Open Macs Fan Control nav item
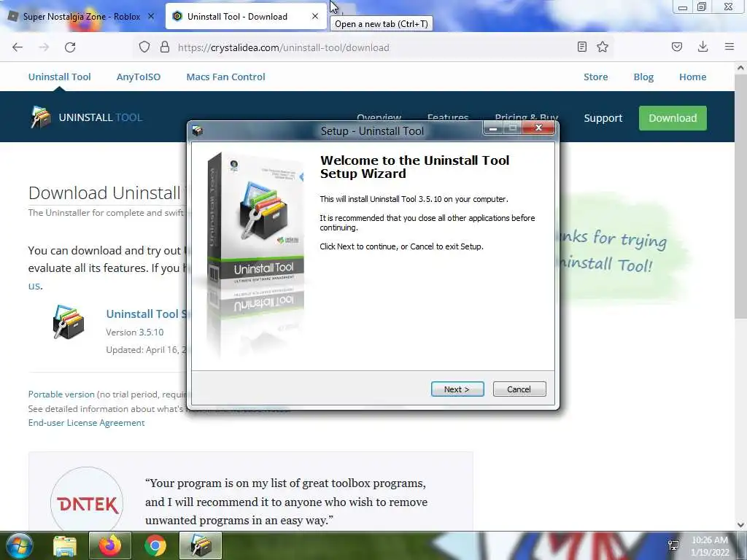This screenshot has height=560, width=747. (226, 77)
